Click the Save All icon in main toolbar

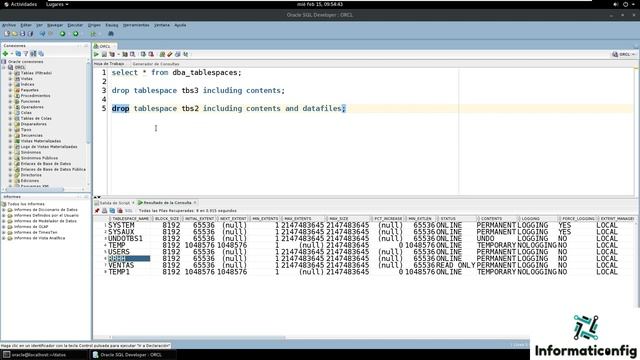point(30,34)
